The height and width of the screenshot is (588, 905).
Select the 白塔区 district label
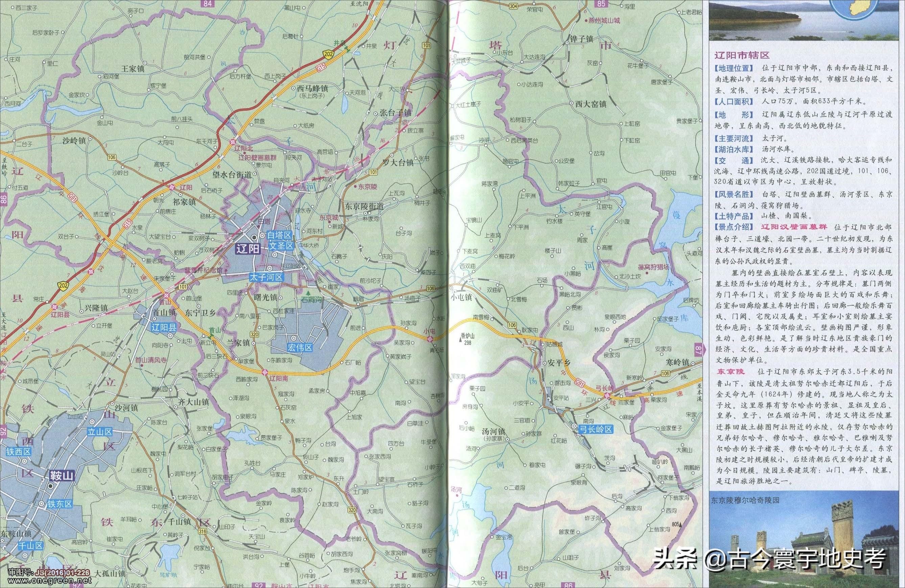(279, 236)
